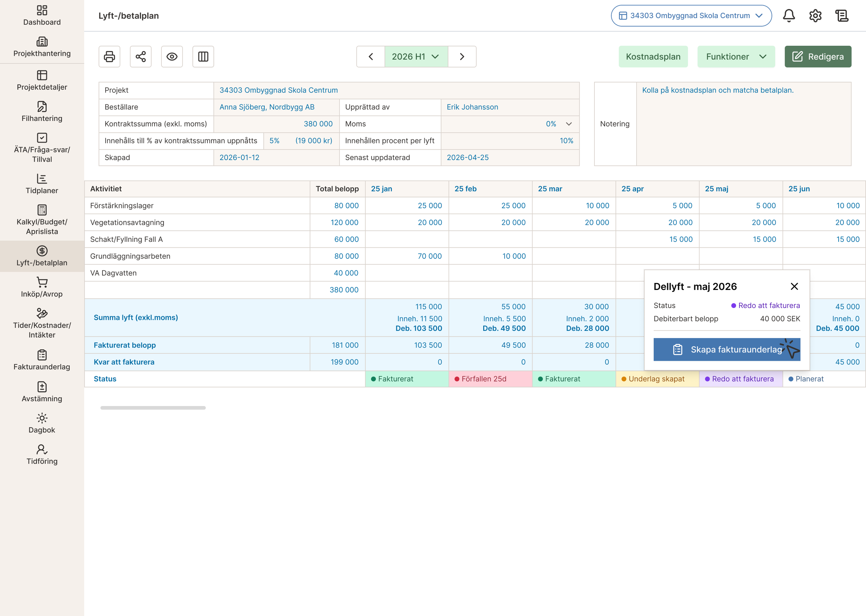Open Filhantering section

click(42, 112)
